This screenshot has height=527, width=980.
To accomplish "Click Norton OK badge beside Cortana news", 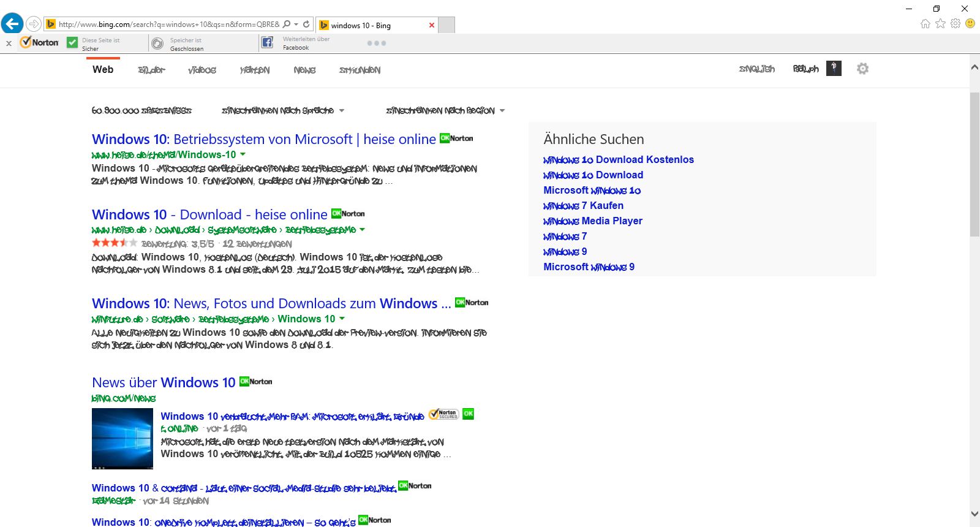I will [x=415, y=486].
